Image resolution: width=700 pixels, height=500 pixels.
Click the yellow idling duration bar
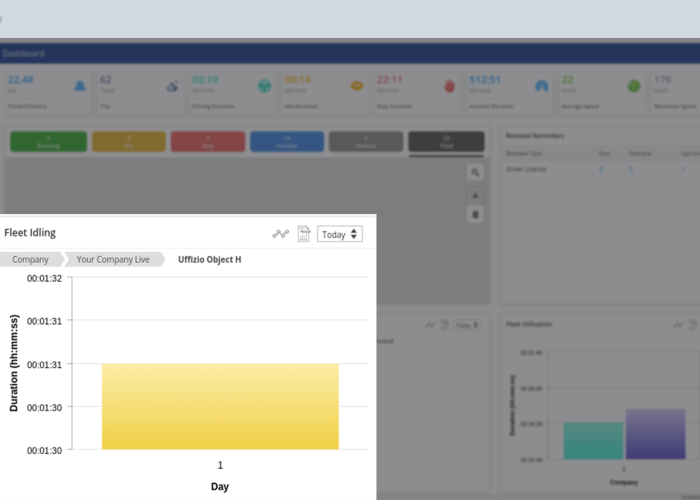(x=220, y=406)
